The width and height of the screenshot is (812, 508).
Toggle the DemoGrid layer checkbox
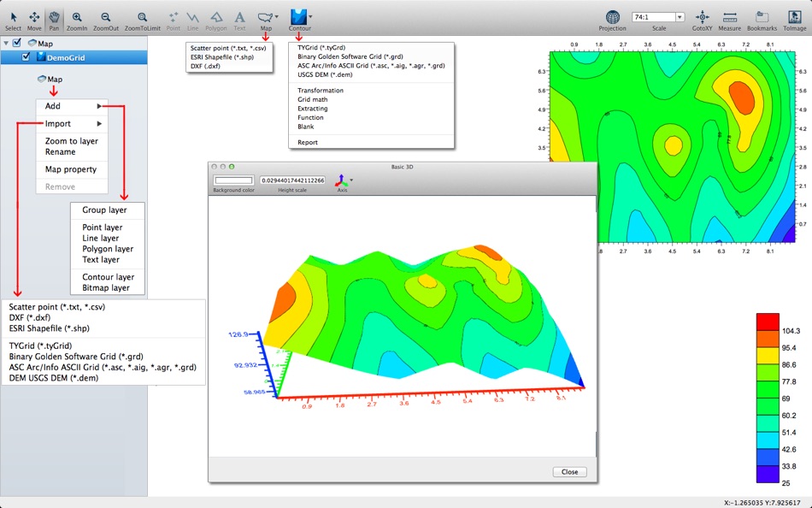pyautogui.click(x=26, y=57)
